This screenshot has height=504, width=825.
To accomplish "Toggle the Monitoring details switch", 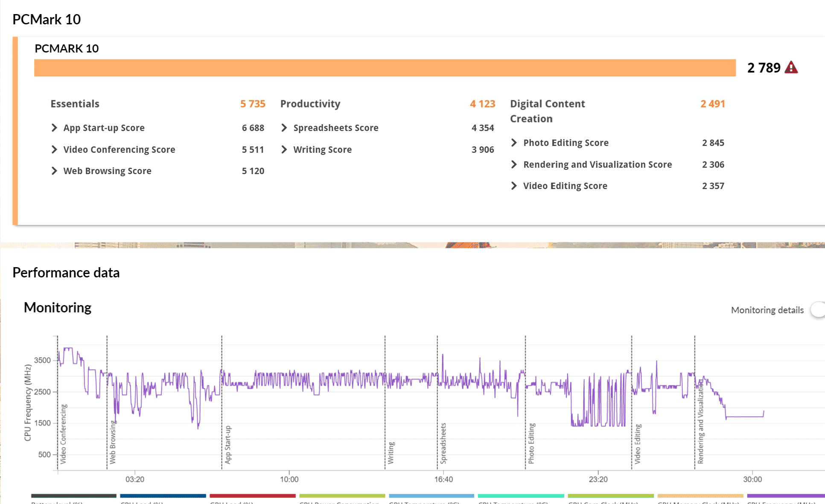I will pos(818,310).
